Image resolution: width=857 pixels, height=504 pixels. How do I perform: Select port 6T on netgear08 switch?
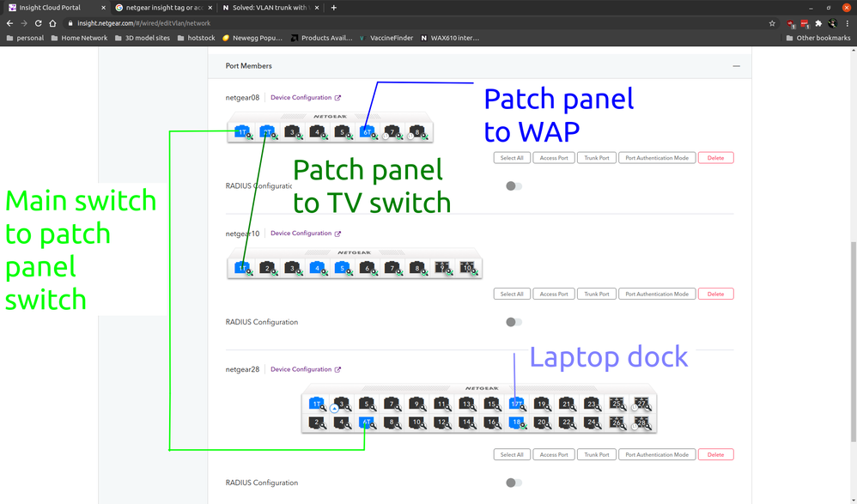[x=367, y=132]
